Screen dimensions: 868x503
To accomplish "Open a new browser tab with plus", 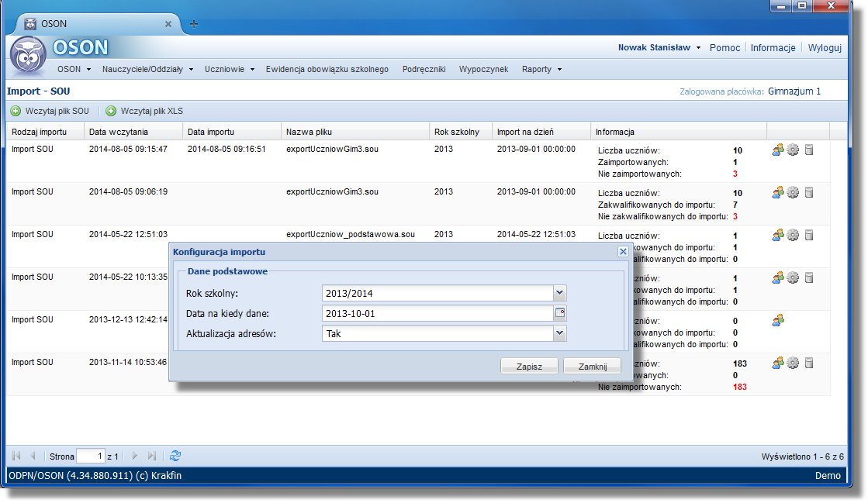I will (194, 24).
